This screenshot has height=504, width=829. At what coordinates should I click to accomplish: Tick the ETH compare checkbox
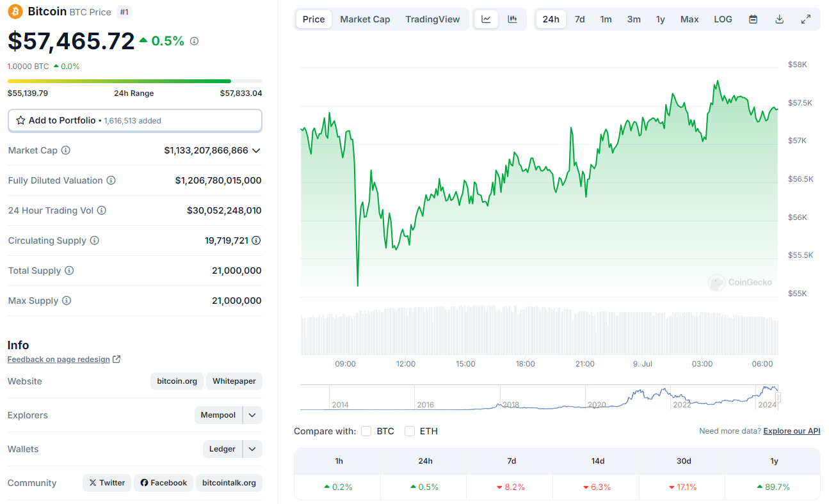410,431
